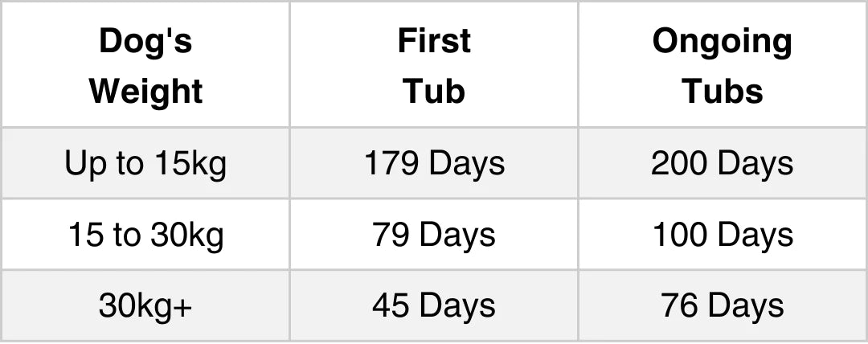Select the "Up to 15kg" weight cell
This screenshot has width=868, height=344.
(x=145, y=164)
